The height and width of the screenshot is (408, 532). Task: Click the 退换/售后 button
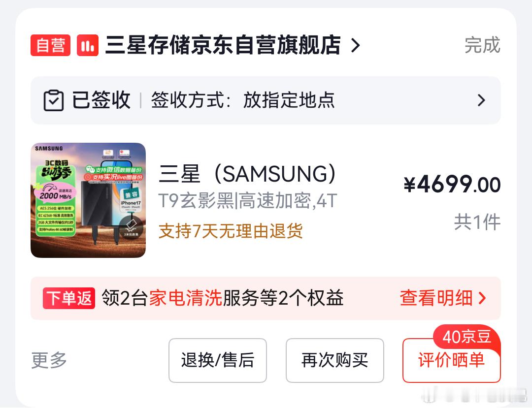pyautogui.click(x=218, y=360)
